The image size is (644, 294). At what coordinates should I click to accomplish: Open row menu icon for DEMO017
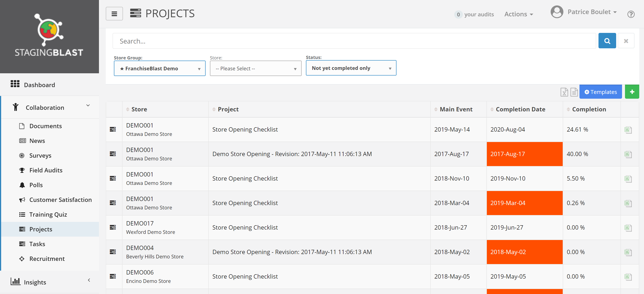pyautogui.click(x=113, y=227)
